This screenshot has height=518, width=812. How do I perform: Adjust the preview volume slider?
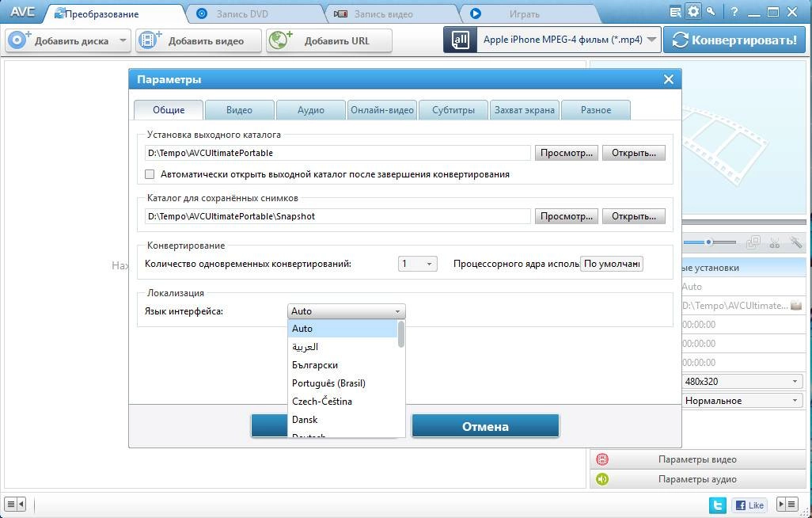pyautogui.click(x=709, y=242)
